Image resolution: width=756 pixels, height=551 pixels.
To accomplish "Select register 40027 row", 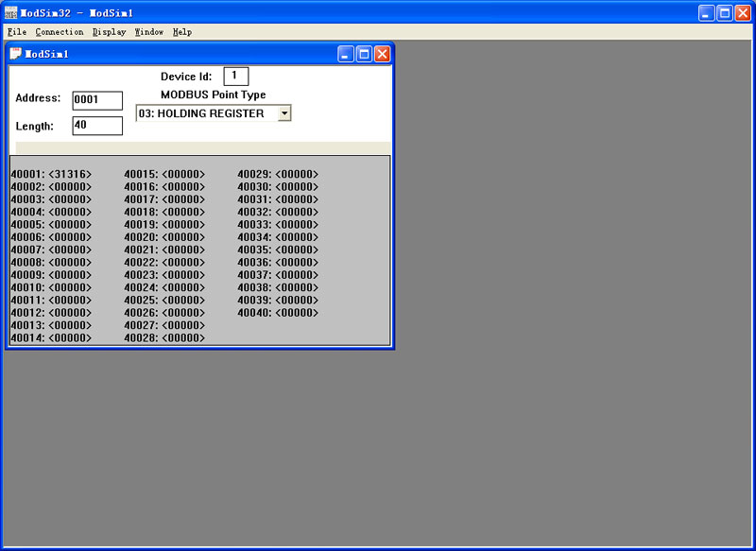I will (x=164, y=325).
